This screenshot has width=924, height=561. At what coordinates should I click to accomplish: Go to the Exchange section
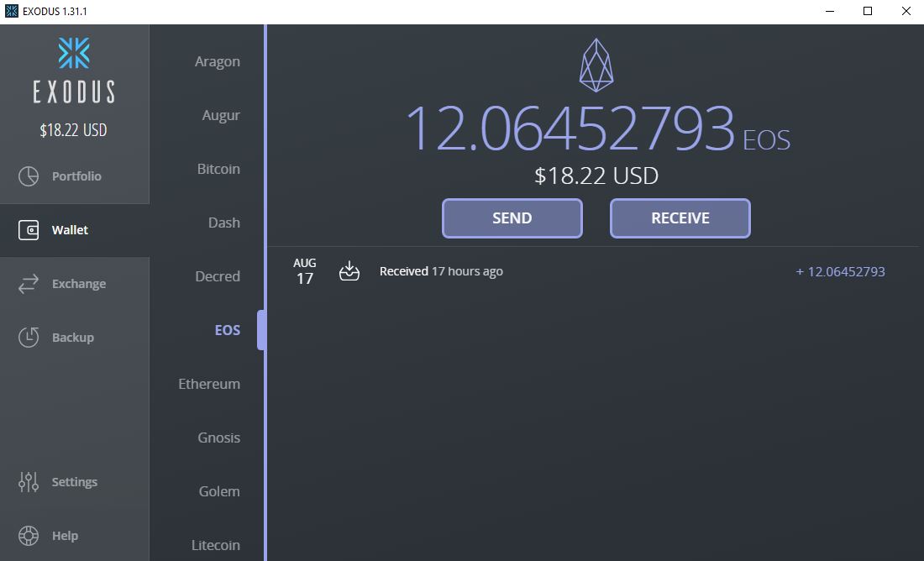[75, 284]
